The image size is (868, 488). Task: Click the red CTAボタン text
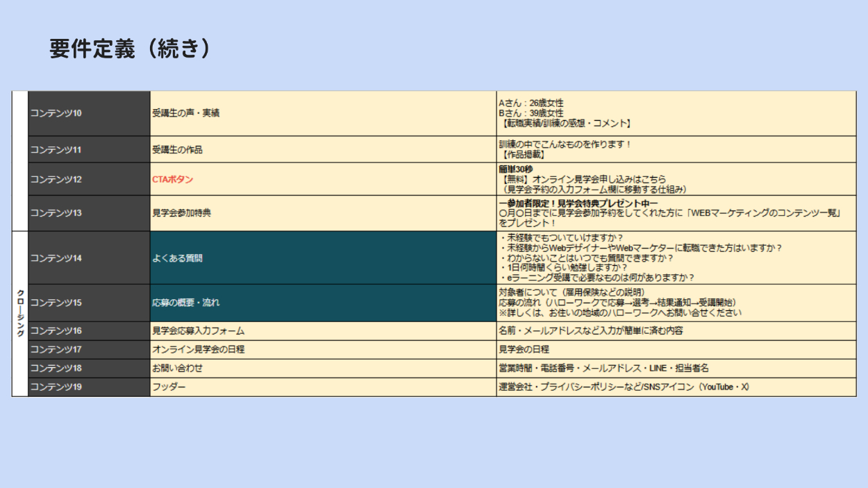172,180
